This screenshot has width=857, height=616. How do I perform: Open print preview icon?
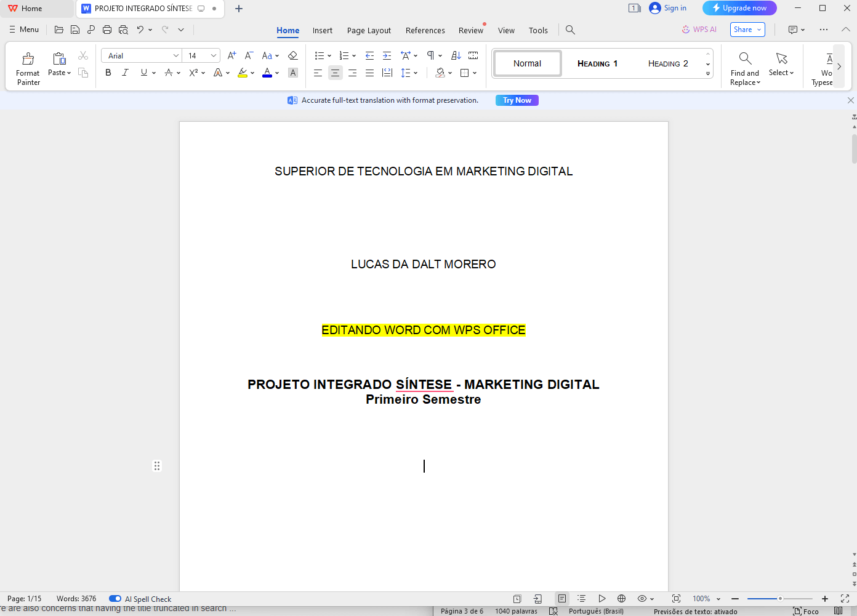pos(123,30)
